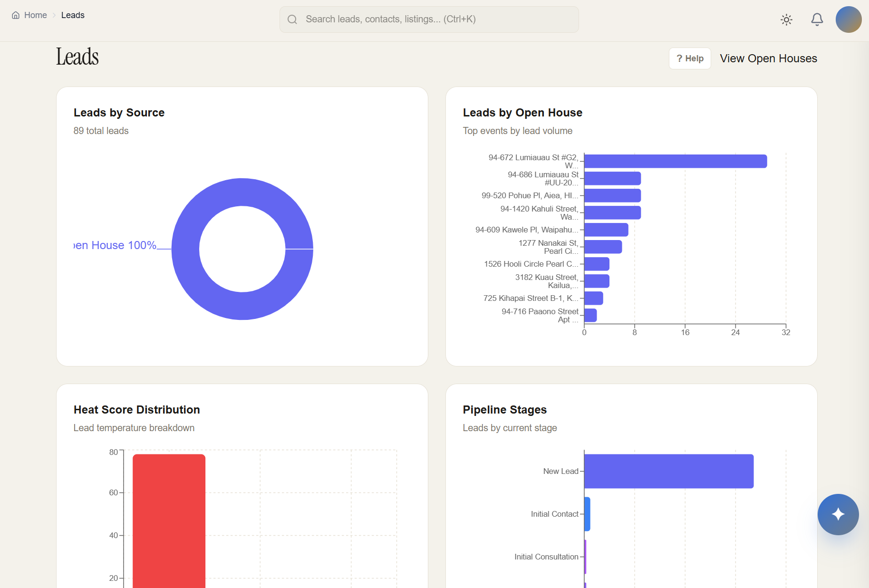This screenshot has width=869, height=588.
Task: Click the 725 Kihapai Street B-1 label
Action: click(x=531, y=298)
